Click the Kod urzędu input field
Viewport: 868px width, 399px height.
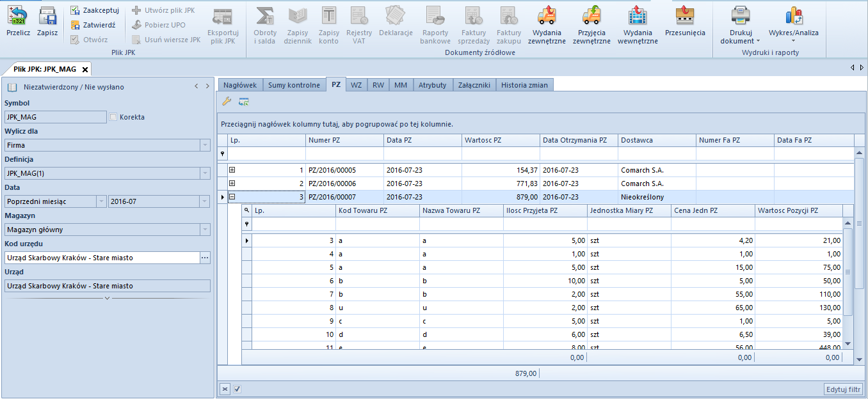(x=102, y=258)
